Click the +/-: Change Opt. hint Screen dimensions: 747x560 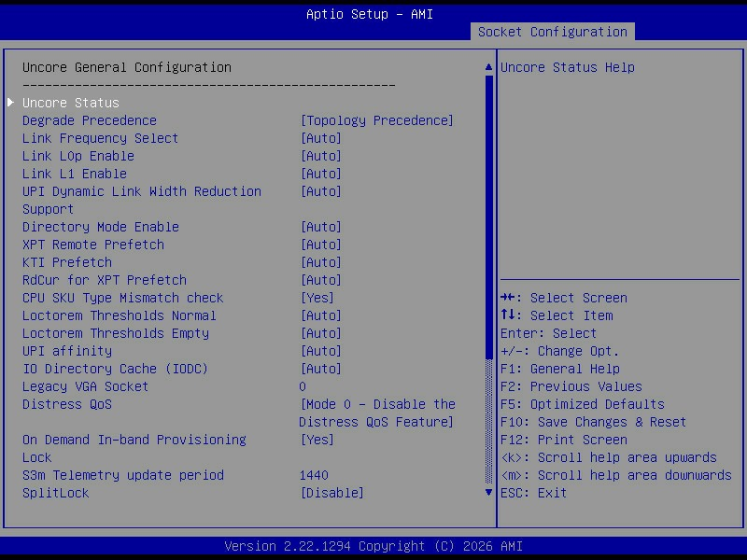point(559,351)
